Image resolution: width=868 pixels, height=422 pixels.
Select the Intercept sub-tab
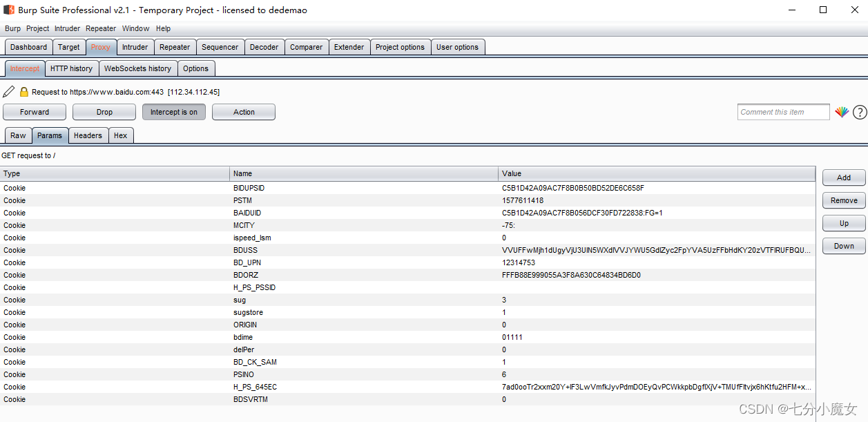point(25,68)
